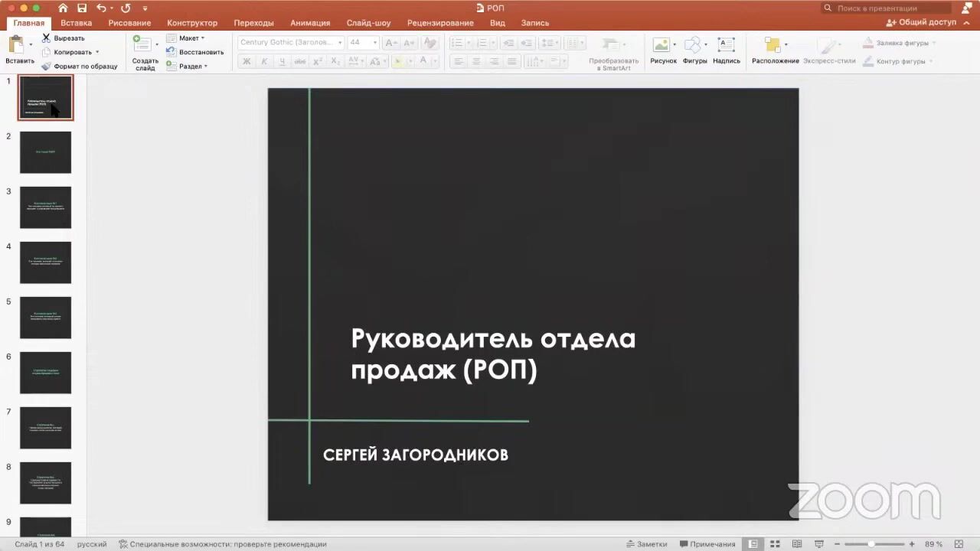Decrease font size with smaller A

tap(408, 43)
